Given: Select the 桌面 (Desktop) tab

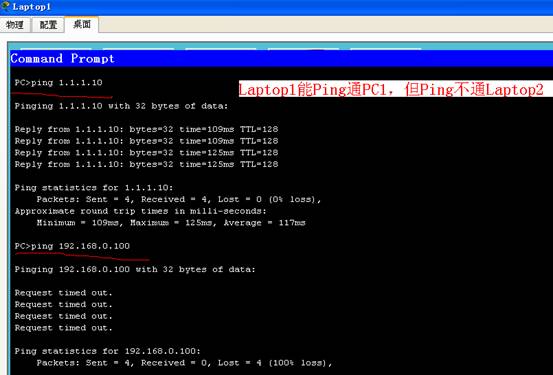Looking at the screenshot, I should pyautogui.click(x=82, y=24).
